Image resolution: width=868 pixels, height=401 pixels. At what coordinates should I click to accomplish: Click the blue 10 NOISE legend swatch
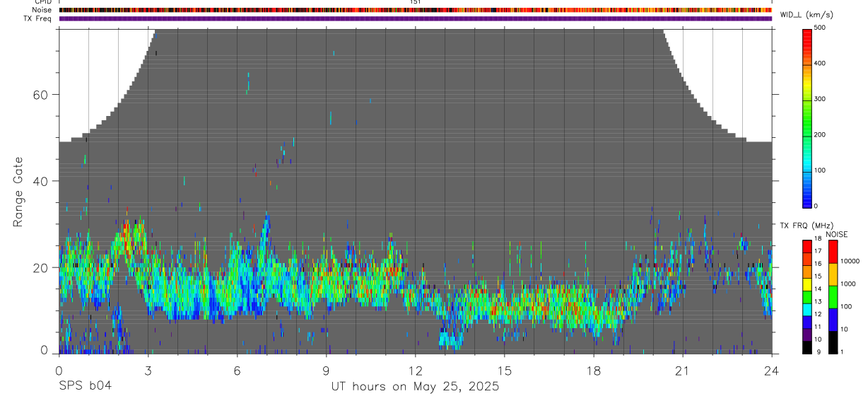coord(833,320)
